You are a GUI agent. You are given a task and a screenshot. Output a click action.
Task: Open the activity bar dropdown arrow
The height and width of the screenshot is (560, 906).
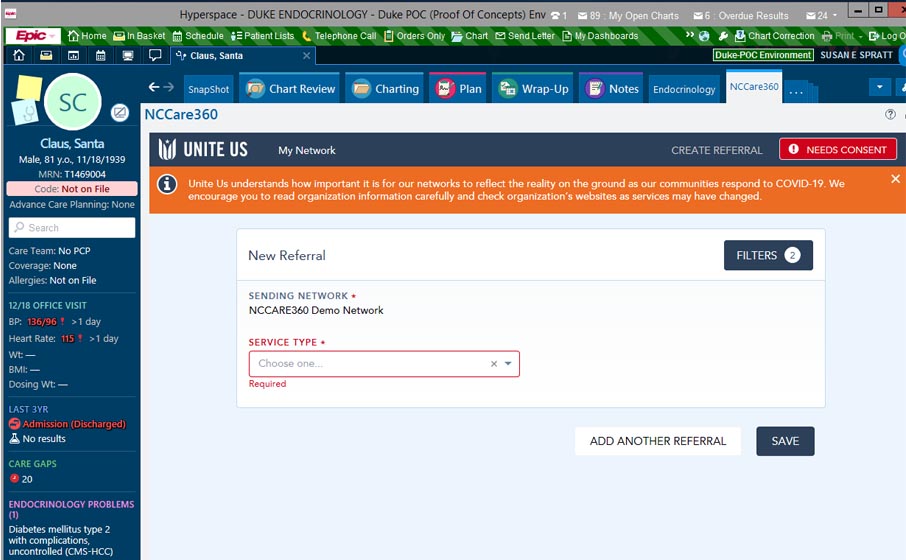(879, 87)
